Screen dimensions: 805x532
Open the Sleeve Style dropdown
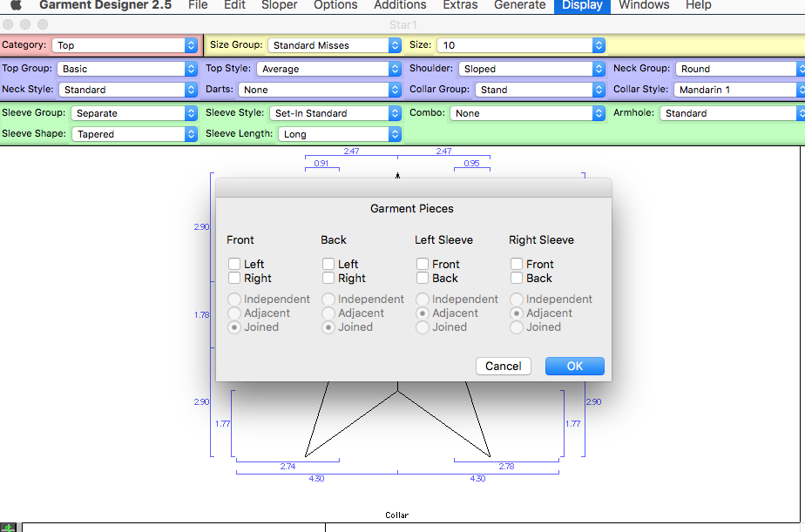(335, 113)
